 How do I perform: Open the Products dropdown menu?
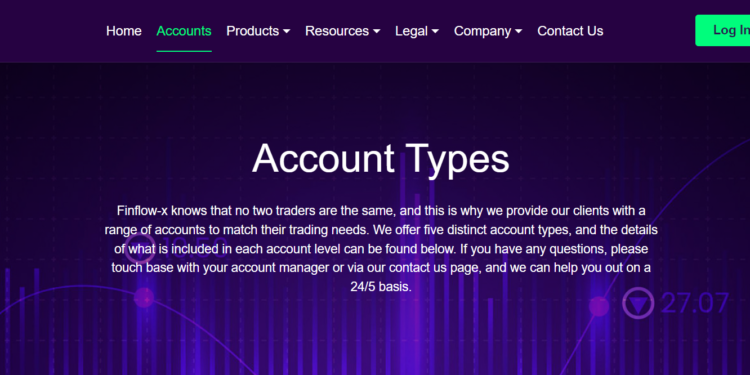point(258,31)
